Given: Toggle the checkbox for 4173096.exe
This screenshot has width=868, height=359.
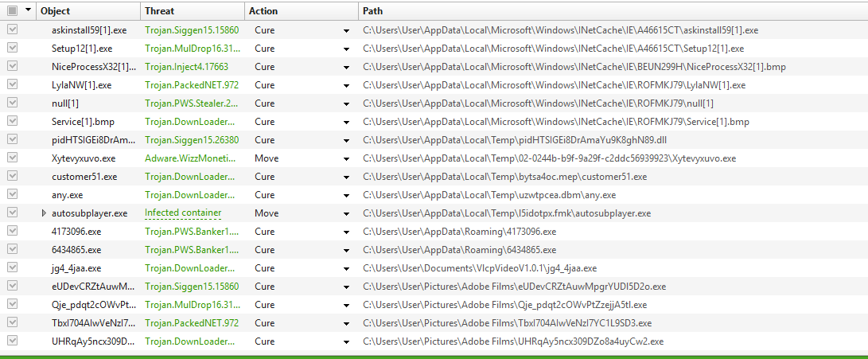Looking at the screenshot, I should click(x=12, y=232).
